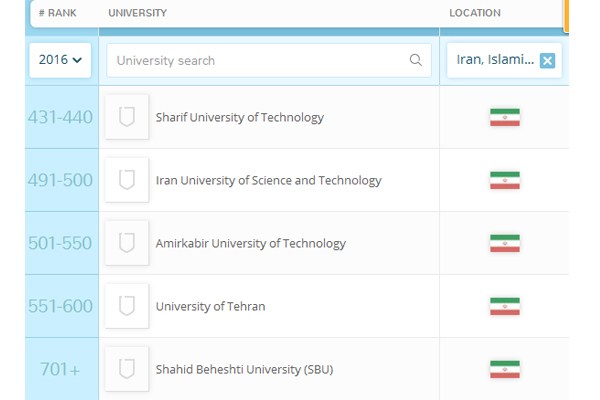Click Shahid Beheshti University logo placeholder

pos(127,369)
